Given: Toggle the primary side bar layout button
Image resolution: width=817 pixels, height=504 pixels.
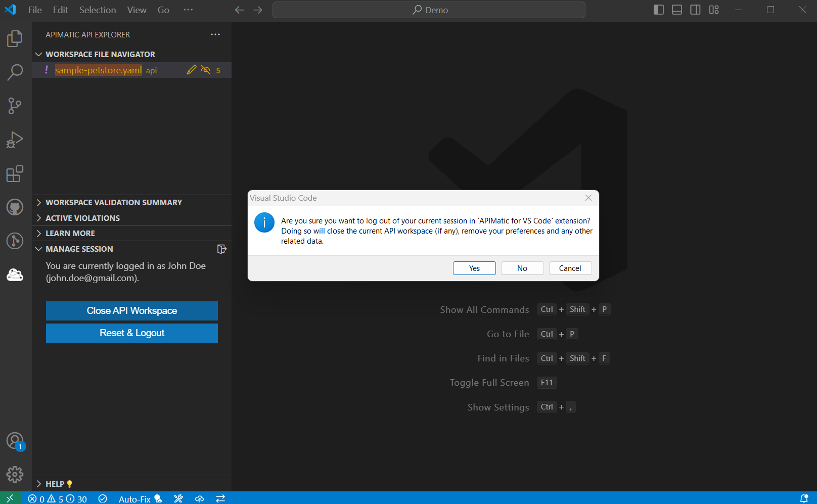Looking at the screenshot, I should click(x=658, y=10).
